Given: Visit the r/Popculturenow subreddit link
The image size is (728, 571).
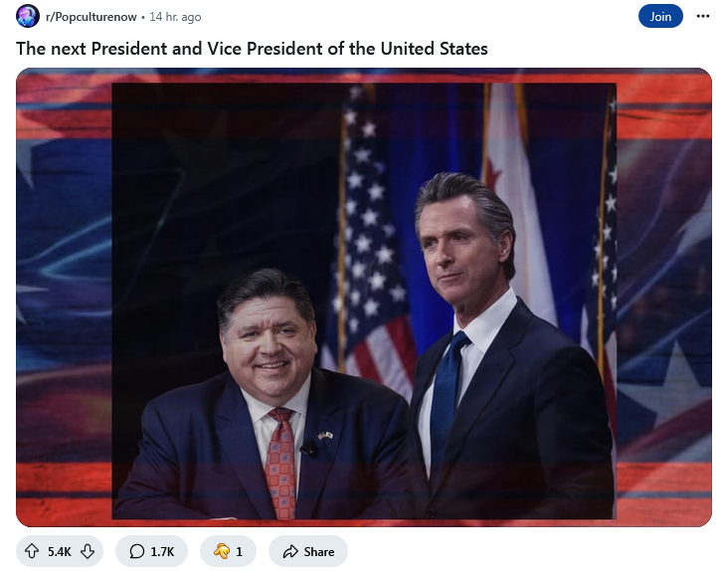Looking at the screenshot, I should pos(91,17).
